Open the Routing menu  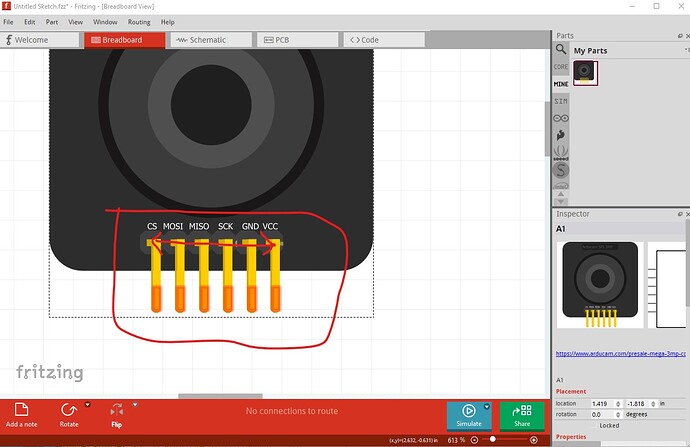click(139, 22)
